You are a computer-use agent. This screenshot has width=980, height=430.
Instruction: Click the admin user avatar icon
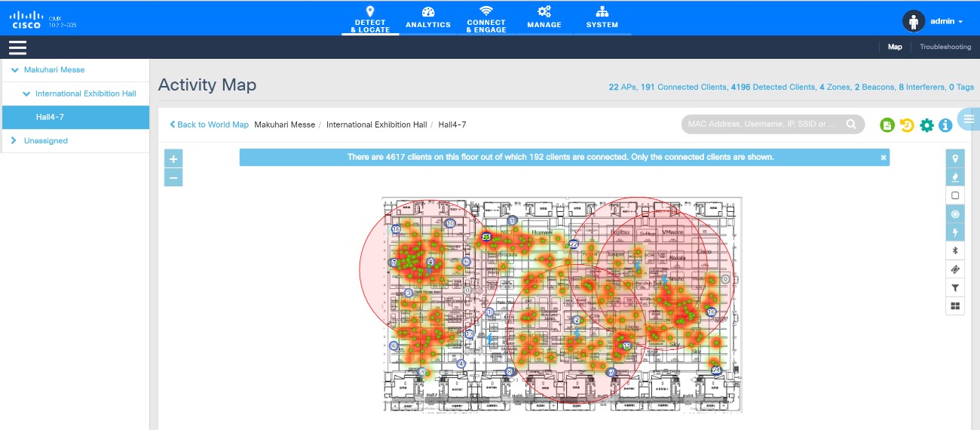[914, 21]
